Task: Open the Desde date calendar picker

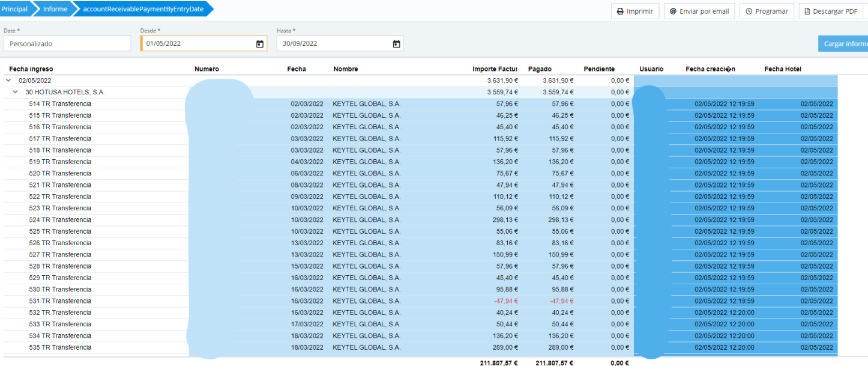Action: click(259, 44)
